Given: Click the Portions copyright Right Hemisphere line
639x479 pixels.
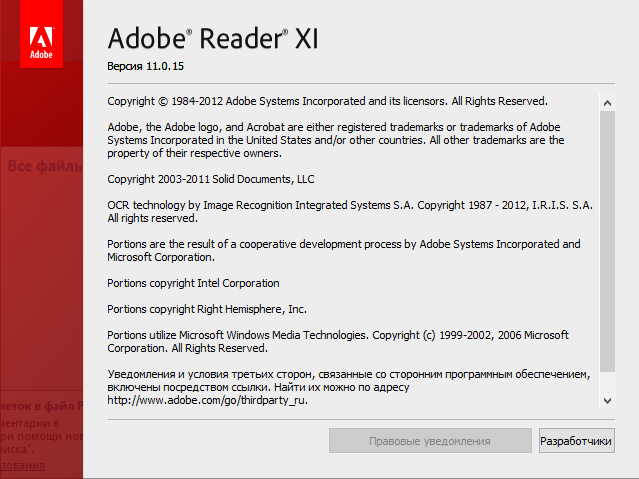Looking at the screenshot, I should point(207,309).
